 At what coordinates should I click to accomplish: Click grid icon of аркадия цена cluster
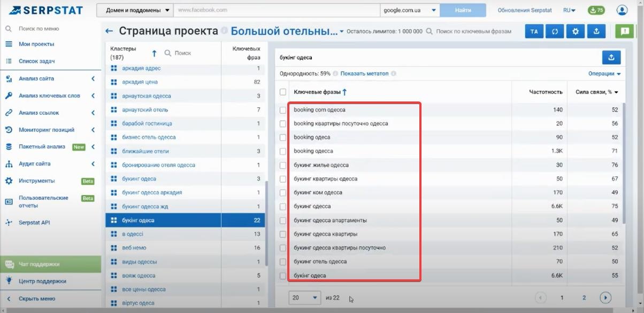(x=113, y=82)
